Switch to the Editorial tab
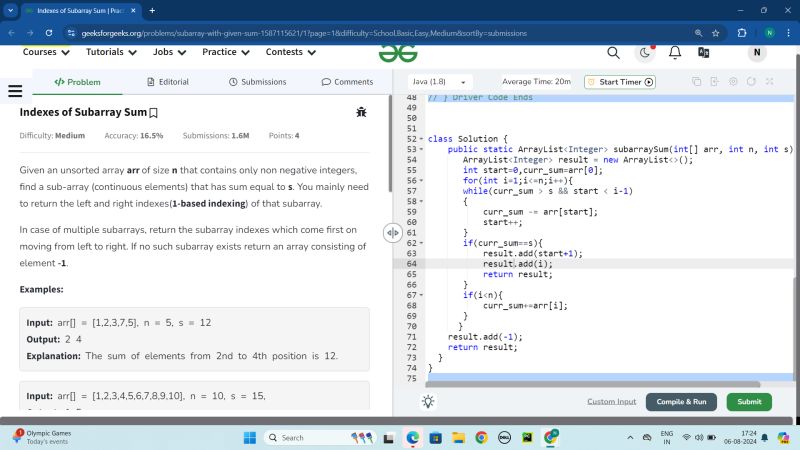800x450 pixels. pyautogui.click(x=168, y=82)
